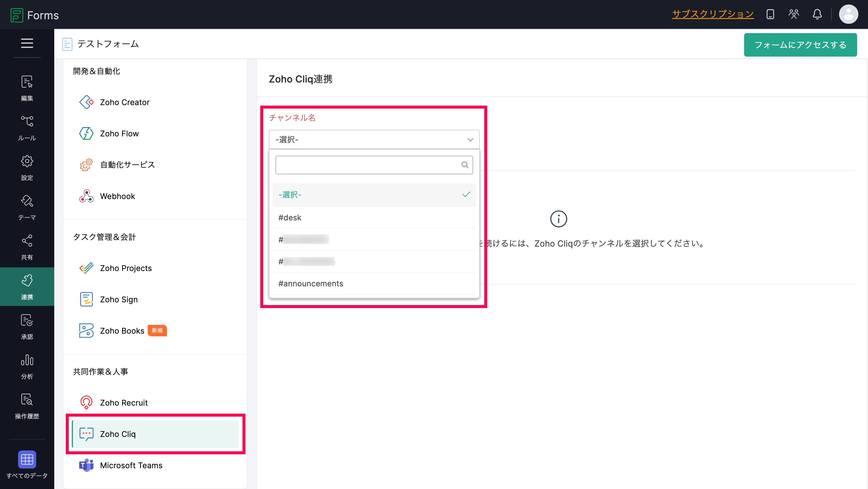
Task: Choose the #desk channel option
Action: pyautogui.click(x=374, y=217)
